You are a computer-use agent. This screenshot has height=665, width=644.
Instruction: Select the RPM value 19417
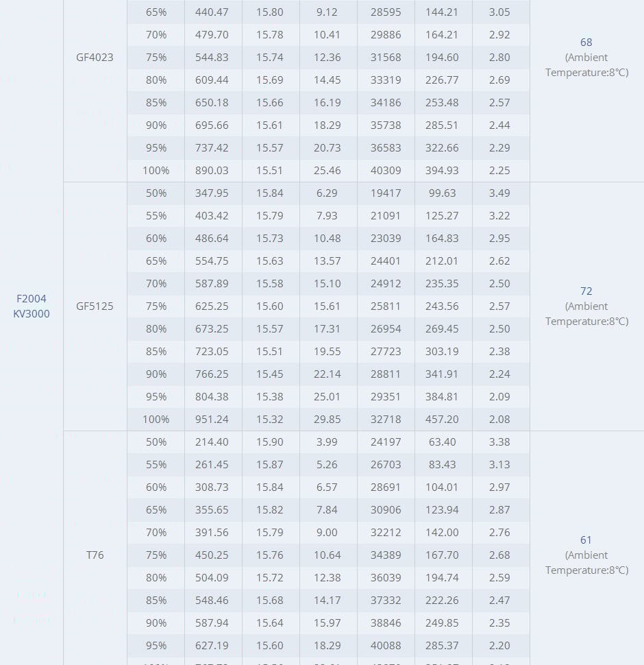386,193
